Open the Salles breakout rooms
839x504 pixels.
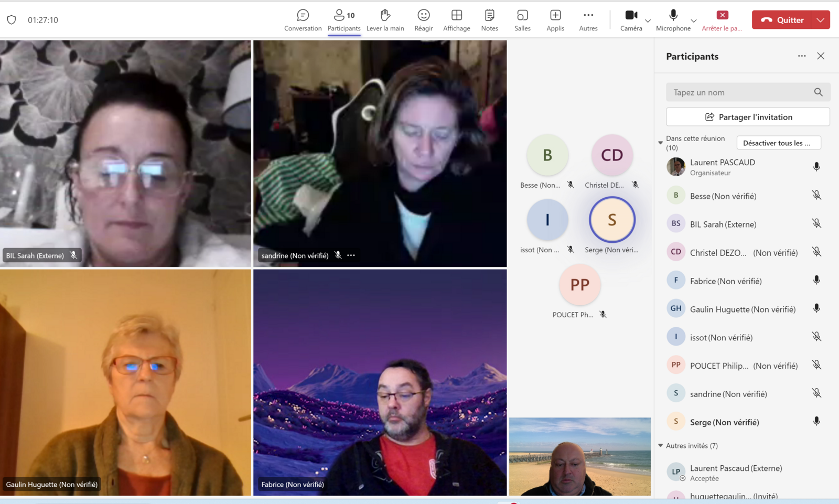tap(522, 20)
